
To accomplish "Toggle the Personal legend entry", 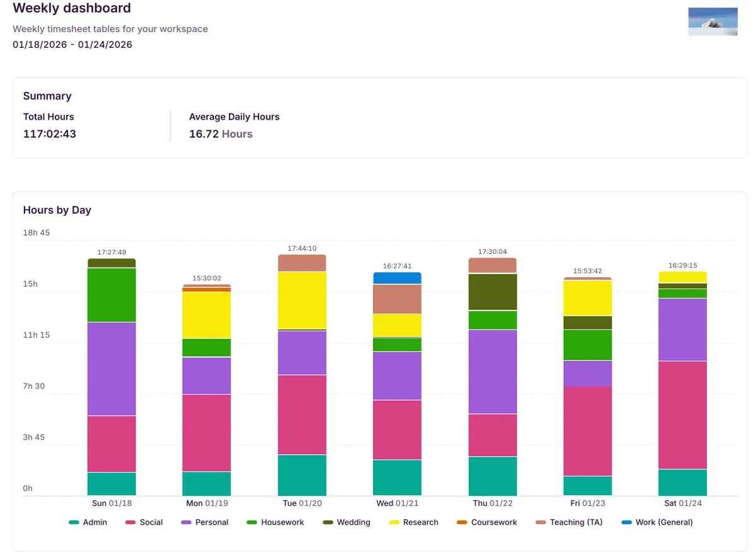I will coord(205,522).
